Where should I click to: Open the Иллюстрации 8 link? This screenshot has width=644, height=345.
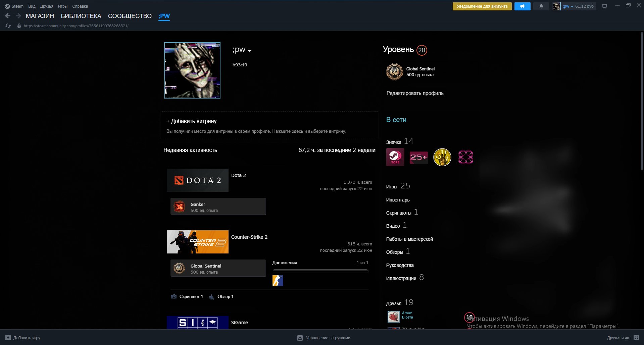(x=405, y=278)
